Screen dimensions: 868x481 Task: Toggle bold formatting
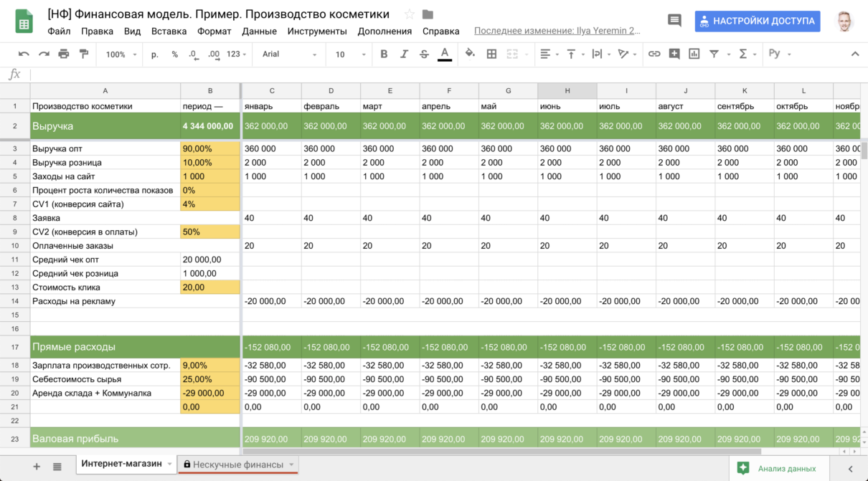[384, 54]
